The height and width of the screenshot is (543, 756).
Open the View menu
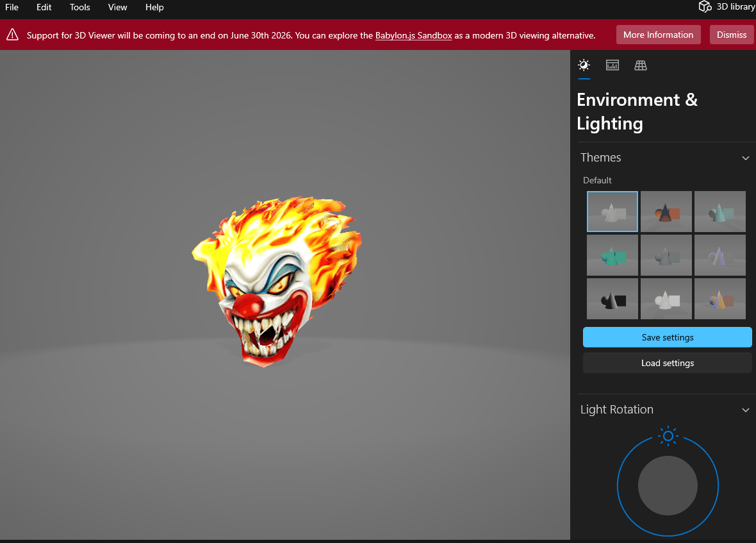118,7
